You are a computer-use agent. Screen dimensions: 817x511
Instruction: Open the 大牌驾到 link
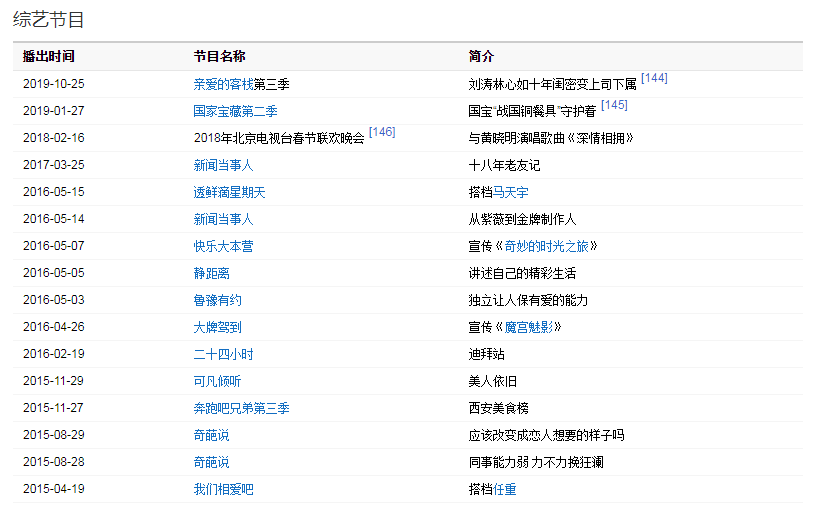pyautogui.click(x=217, y=327)
